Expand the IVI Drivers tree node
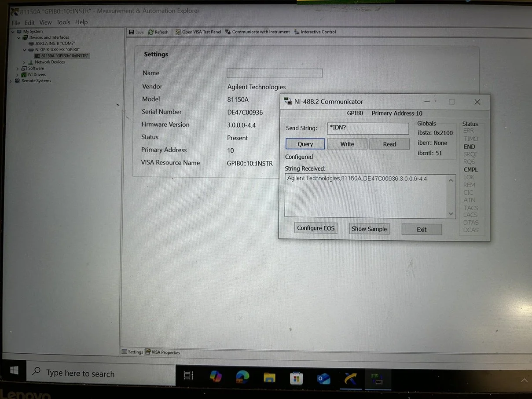The height and width of the screenshot is (399, 532). click(18, 75)
